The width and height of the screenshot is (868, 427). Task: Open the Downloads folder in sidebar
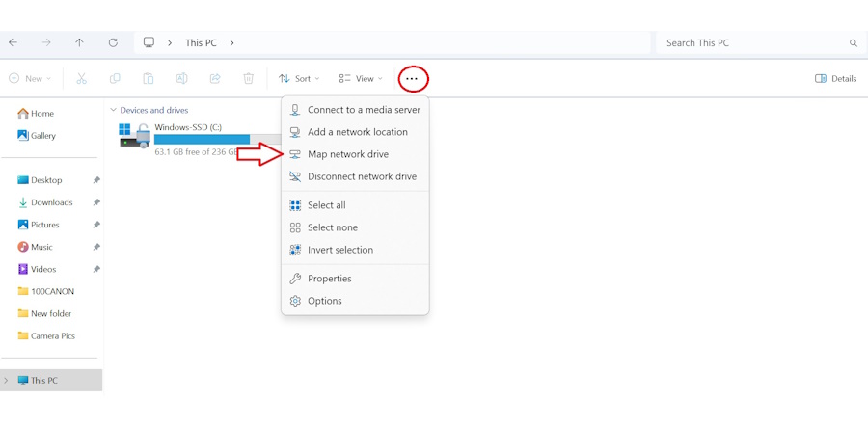pos(51,202)
